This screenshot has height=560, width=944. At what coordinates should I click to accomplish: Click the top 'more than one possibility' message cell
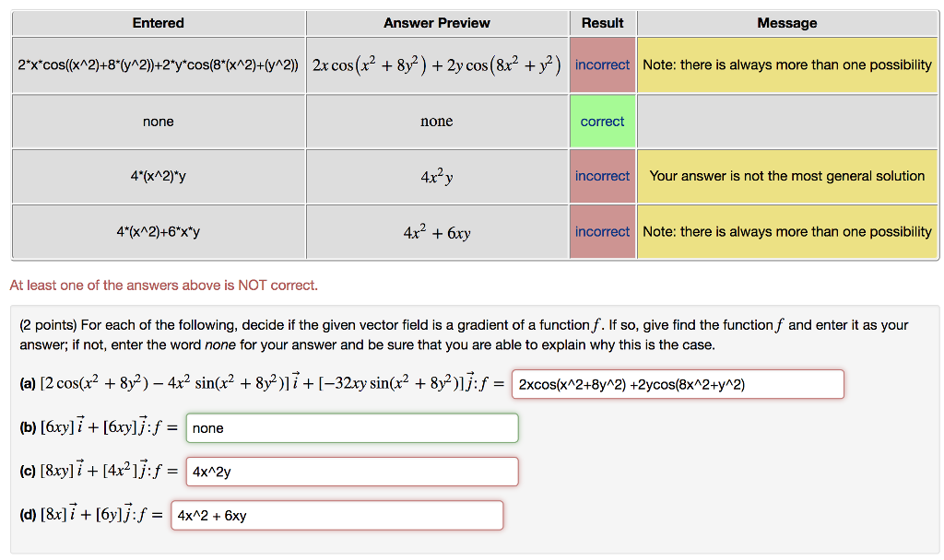pos(787,64)
